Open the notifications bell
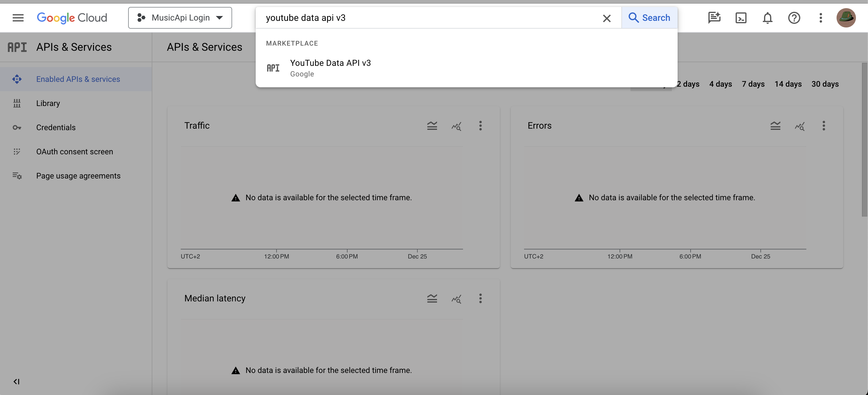The height and width of the screenshot is (395, 868). click(x=767, y=18)
